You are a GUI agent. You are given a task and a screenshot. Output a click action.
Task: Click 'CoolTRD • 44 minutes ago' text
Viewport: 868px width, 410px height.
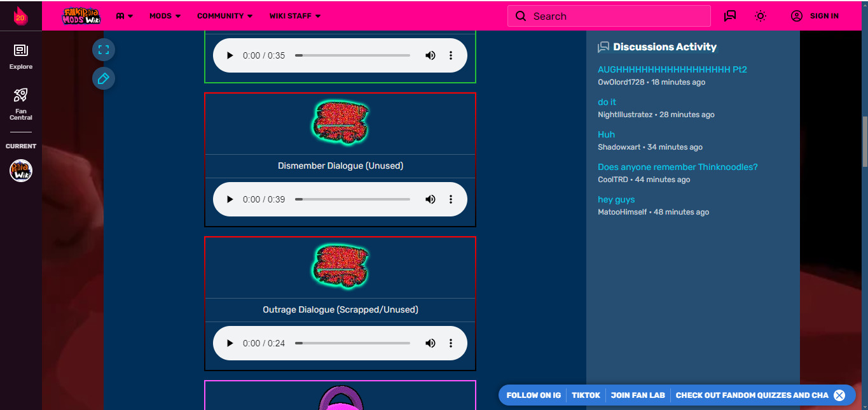pos(644,180)
